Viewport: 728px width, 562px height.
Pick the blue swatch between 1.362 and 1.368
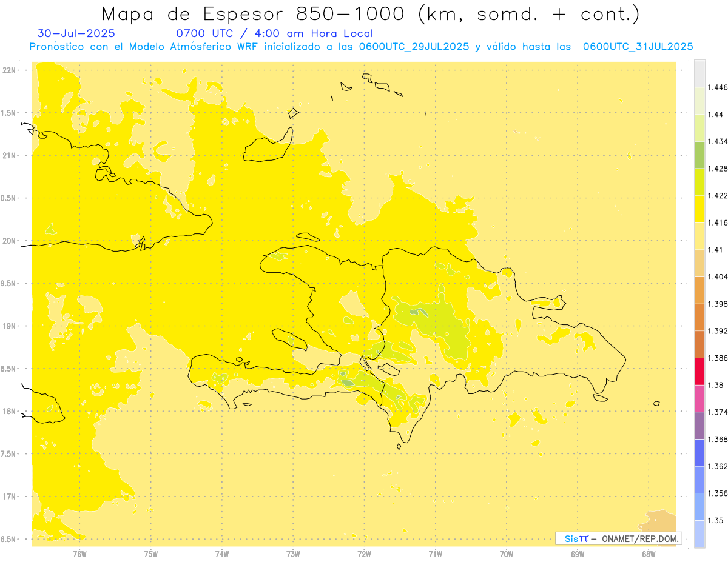(x=699, y=453)
